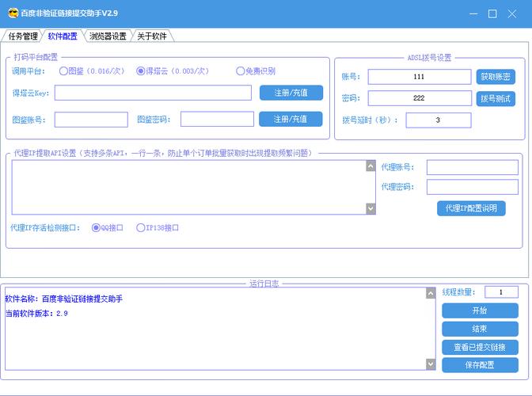This screenshot has width=532, height=396.
Task: Close the application window
Action: coord(512,14)
